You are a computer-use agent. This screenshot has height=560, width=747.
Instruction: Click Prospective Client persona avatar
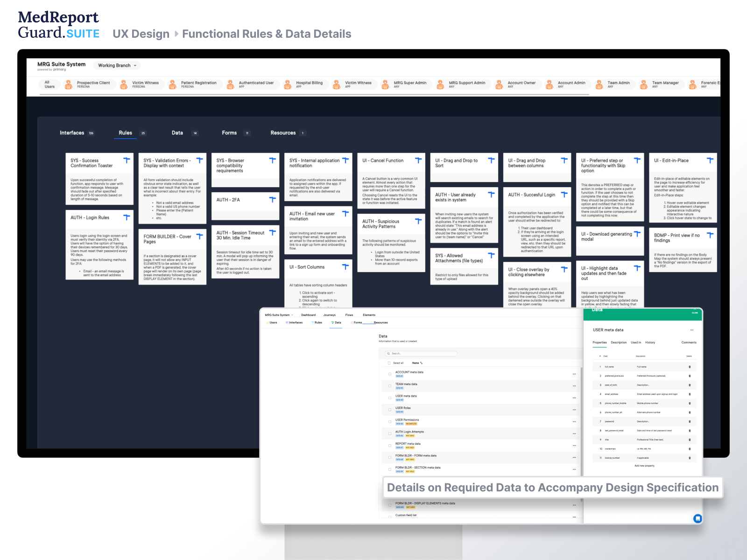pos(69,84)
